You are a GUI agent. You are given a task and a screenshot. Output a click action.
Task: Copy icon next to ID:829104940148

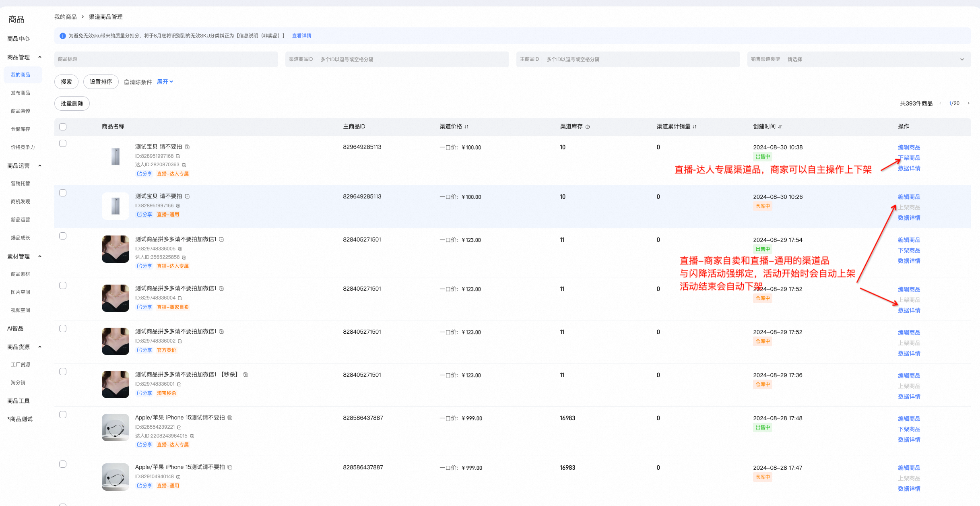tap(178, 477)
